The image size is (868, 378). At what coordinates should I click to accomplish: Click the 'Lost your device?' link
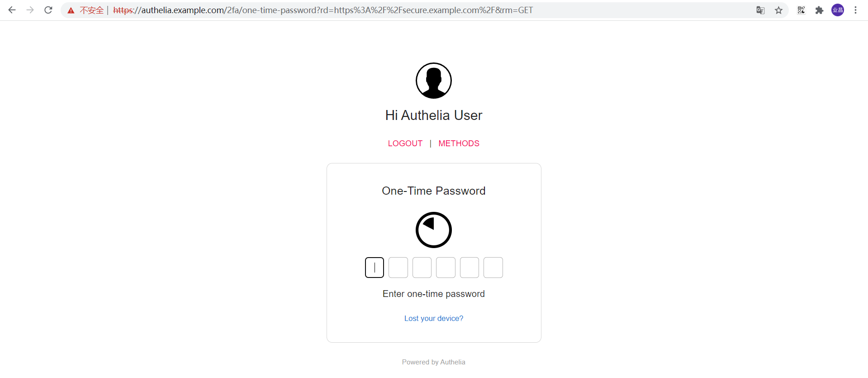click(x=433, y=318)
